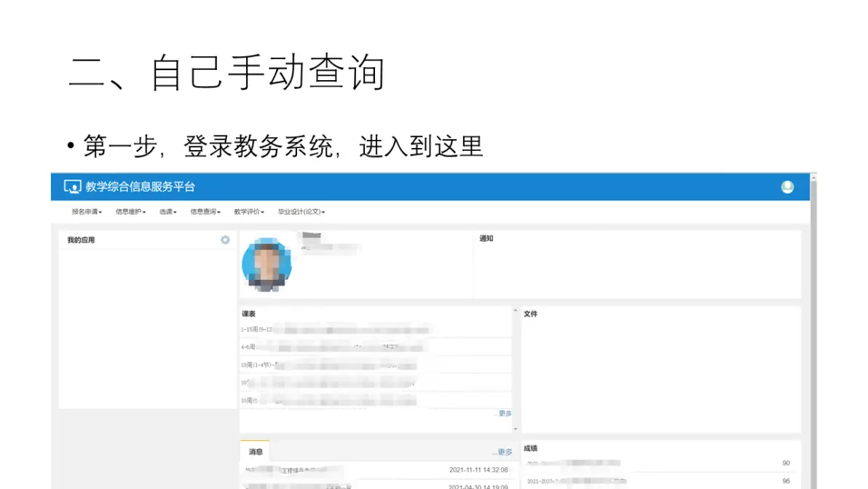Open 我的应用 settings gear

[225, 240]
